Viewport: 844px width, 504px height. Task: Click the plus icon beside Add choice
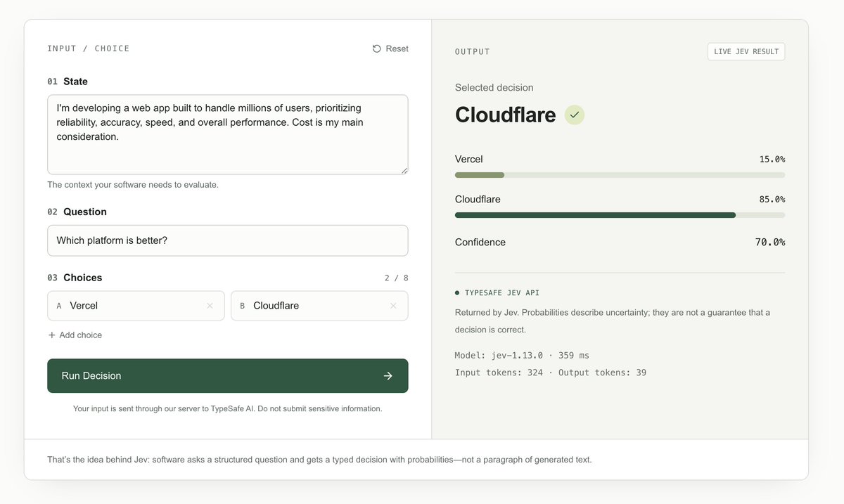[x=51, y=335]
